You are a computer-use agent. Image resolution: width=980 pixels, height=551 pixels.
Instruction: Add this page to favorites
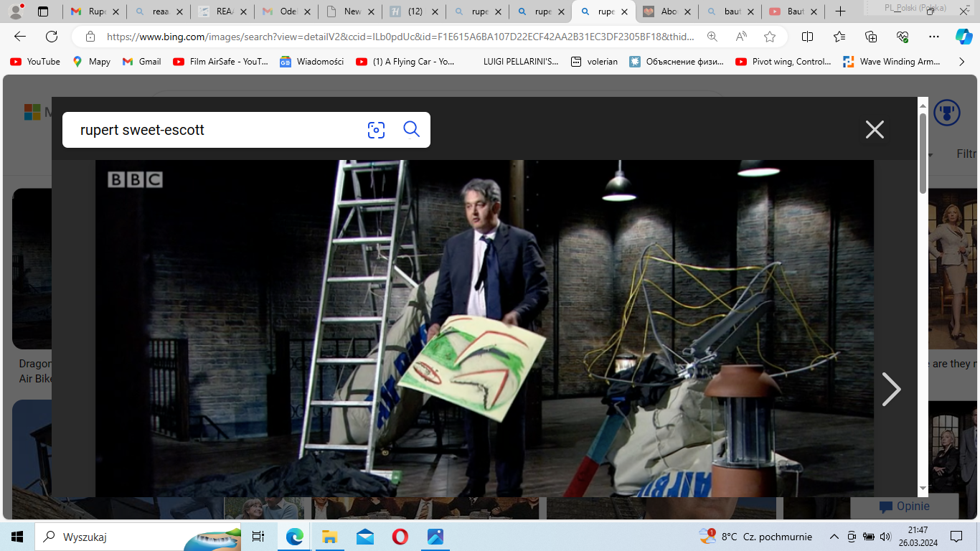point(770,37)
